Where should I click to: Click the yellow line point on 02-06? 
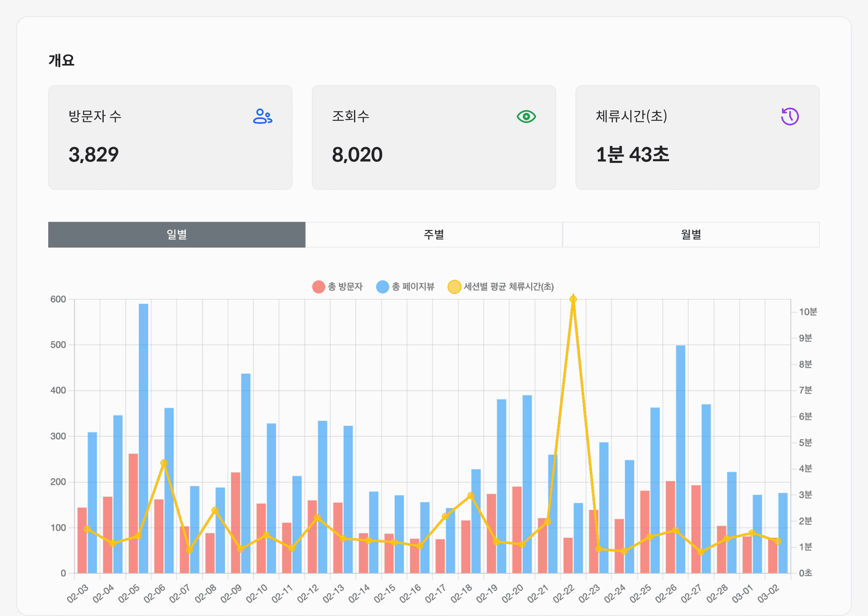164,463
